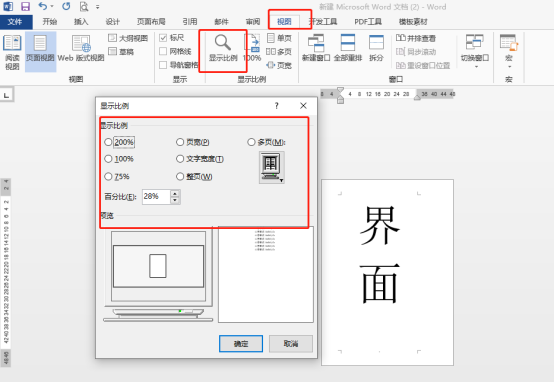Select 页宽 page width in ribbon
Image resolution: width=554 pixels, height=383 pixels.
tap(279, 65)
